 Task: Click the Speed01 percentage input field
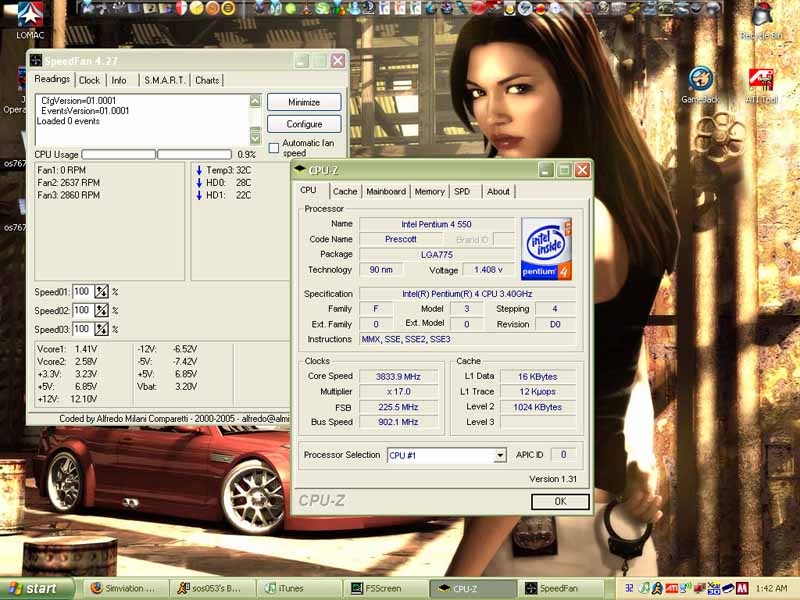(82, 292)
